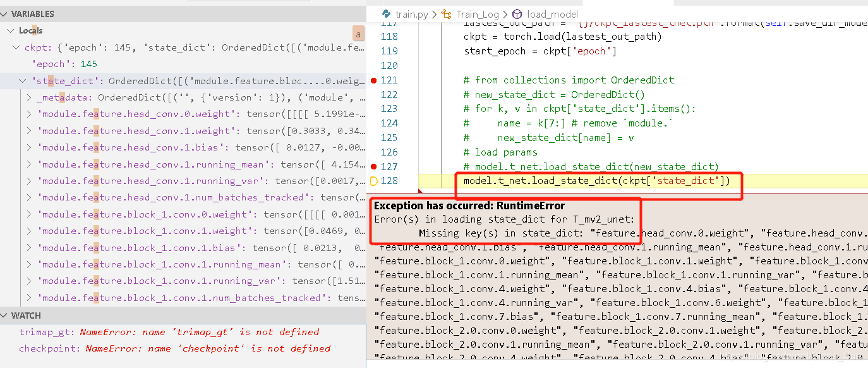868x368 pixels.
Task: Select 'module.feature.head_conv.1.num_batches_tracked' row
Action: [183, 197]
